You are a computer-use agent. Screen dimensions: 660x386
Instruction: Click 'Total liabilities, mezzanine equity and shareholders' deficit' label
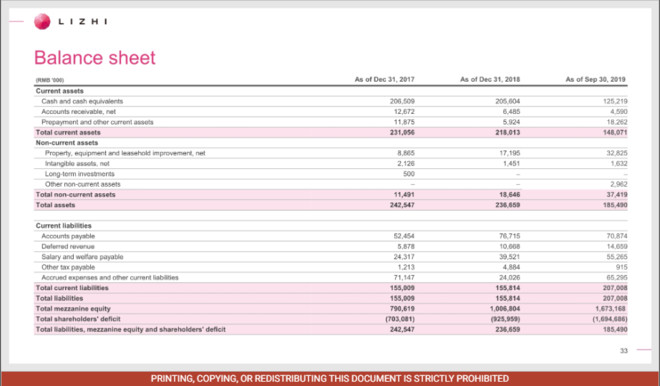(130, 329)
